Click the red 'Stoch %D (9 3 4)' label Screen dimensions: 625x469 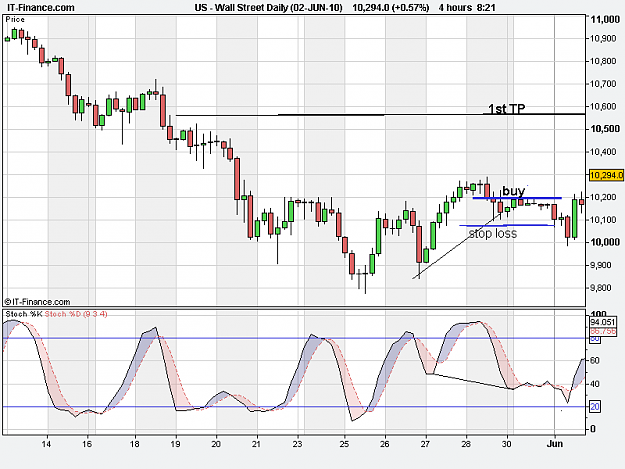point(76,314)
